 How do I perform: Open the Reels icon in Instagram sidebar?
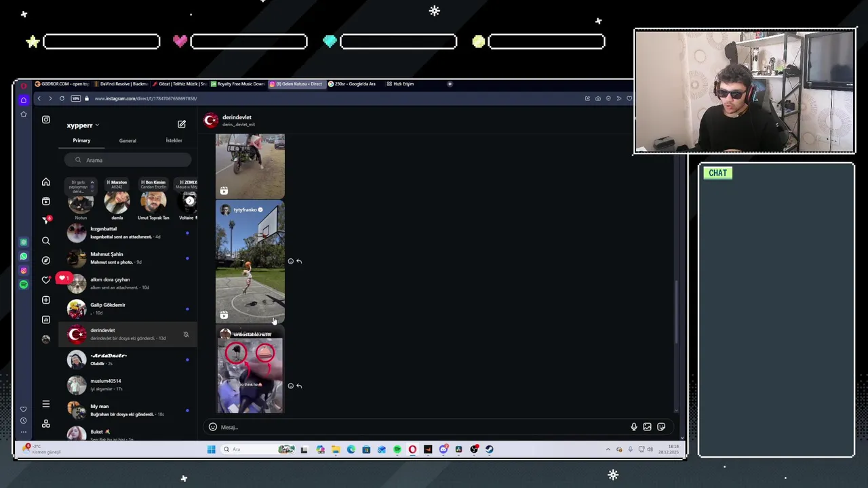[46, 201]
